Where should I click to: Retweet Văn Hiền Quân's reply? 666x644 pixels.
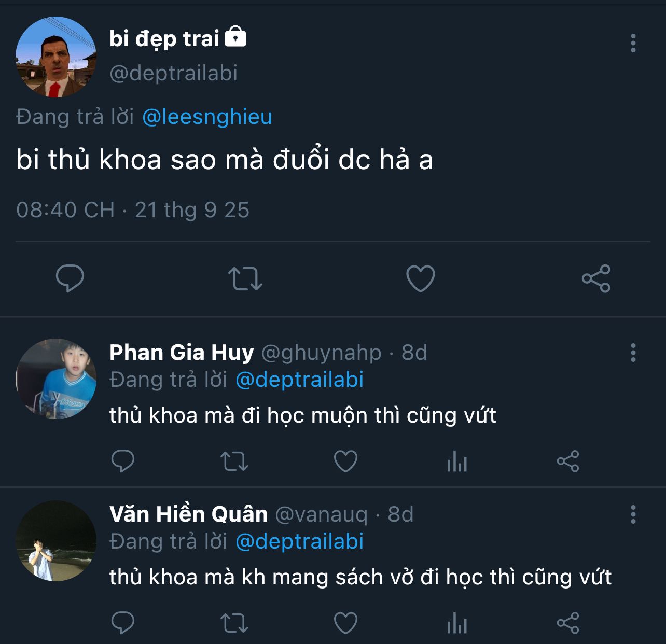234,623
